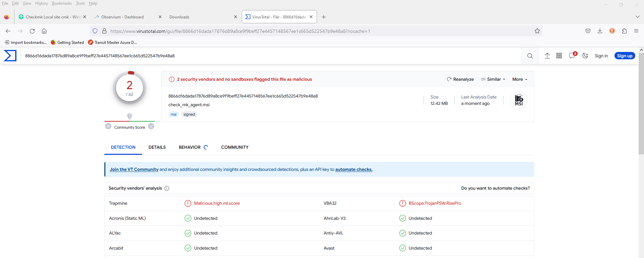Open a new browser tab
The height and width of the screenshot is (258, 644).
click(324, 17)
